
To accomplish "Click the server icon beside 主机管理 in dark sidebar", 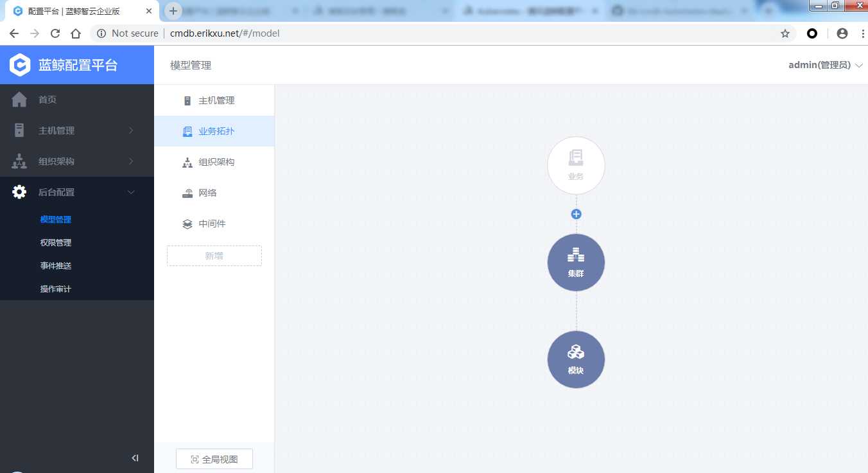I will (19, 130).
